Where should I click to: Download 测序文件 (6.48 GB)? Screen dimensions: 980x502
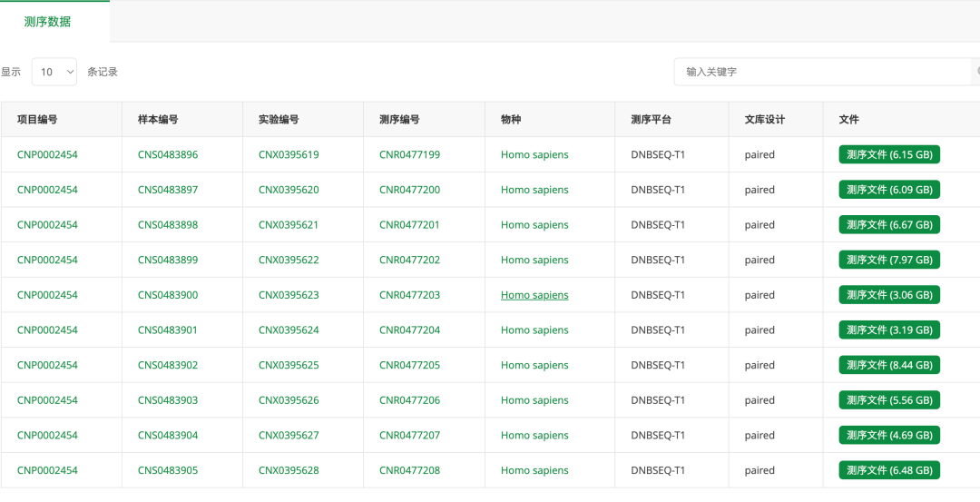tap(889, 469)
